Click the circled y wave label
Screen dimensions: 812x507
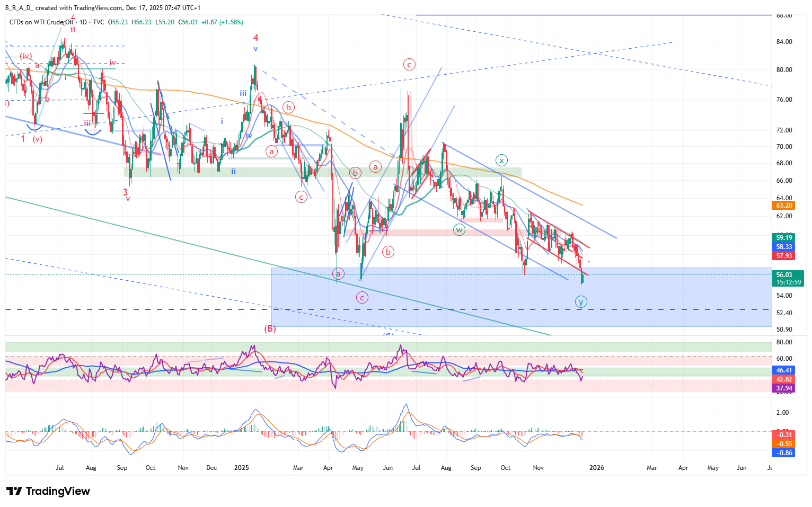(581, 302)
